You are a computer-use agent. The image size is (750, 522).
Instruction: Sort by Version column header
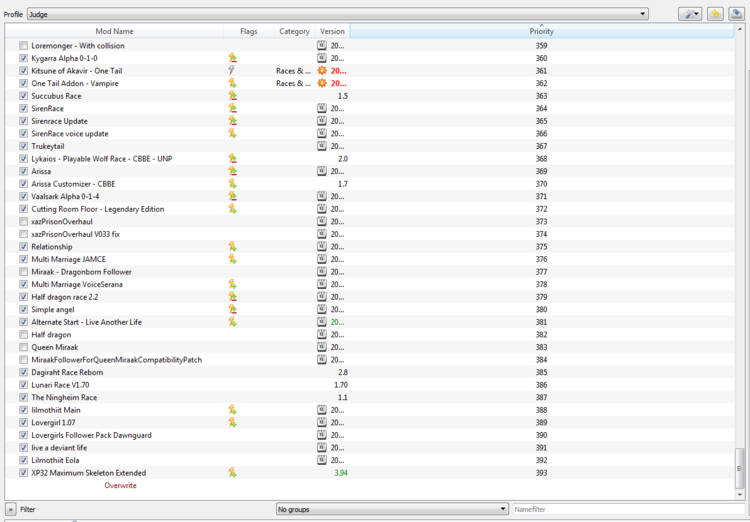332,31
